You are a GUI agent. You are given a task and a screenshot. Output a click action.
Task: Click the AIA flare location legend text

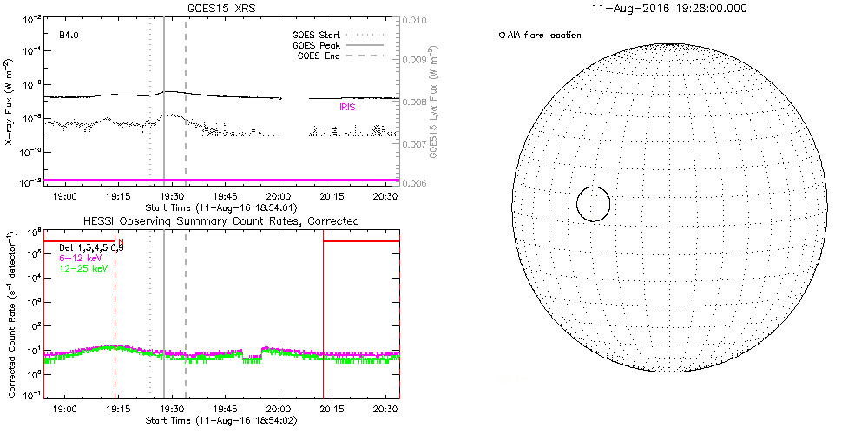pos(540,35)
